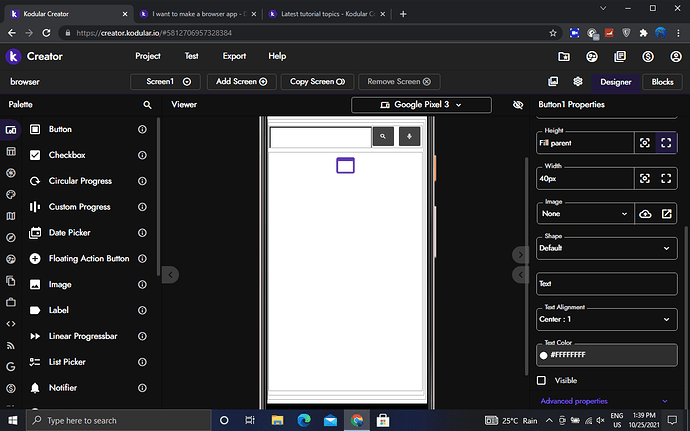Click the Add Screen button
Image resolution: width=690 pixels, height=431 pixels.
[242, 81]
